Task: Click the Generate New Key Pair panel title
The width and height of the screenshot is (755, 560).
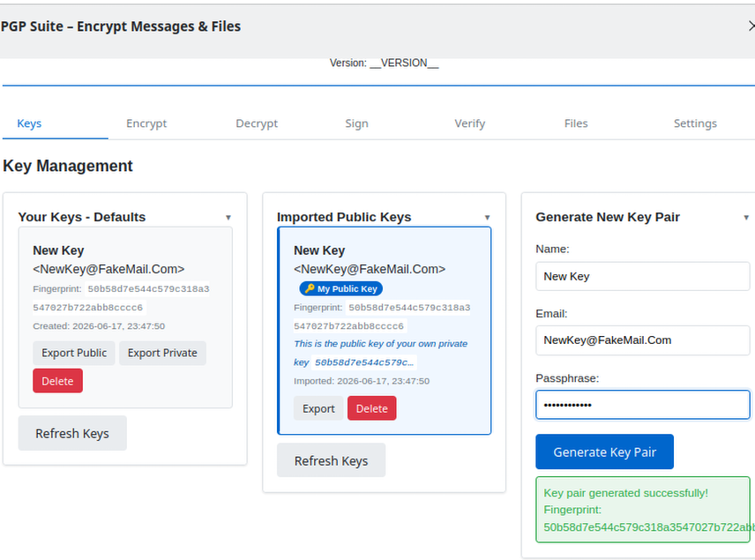Action: click(x=608, y=217)
